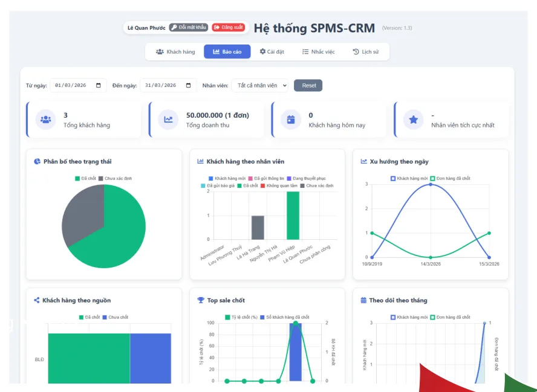Toggle Đã gửi báo giá legend item
537x392 pixels.
click(x=218, y=186)
